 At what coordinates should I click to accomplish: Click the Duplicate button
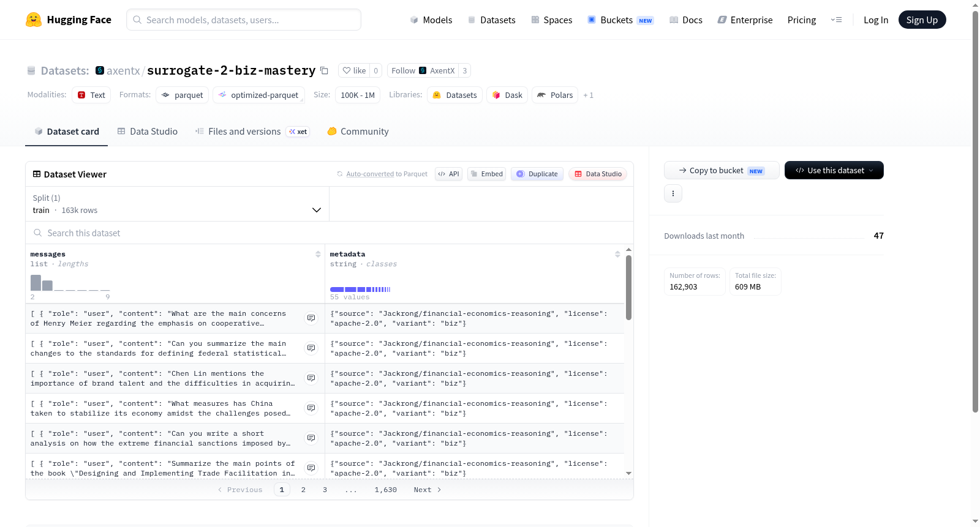(537, 174)
